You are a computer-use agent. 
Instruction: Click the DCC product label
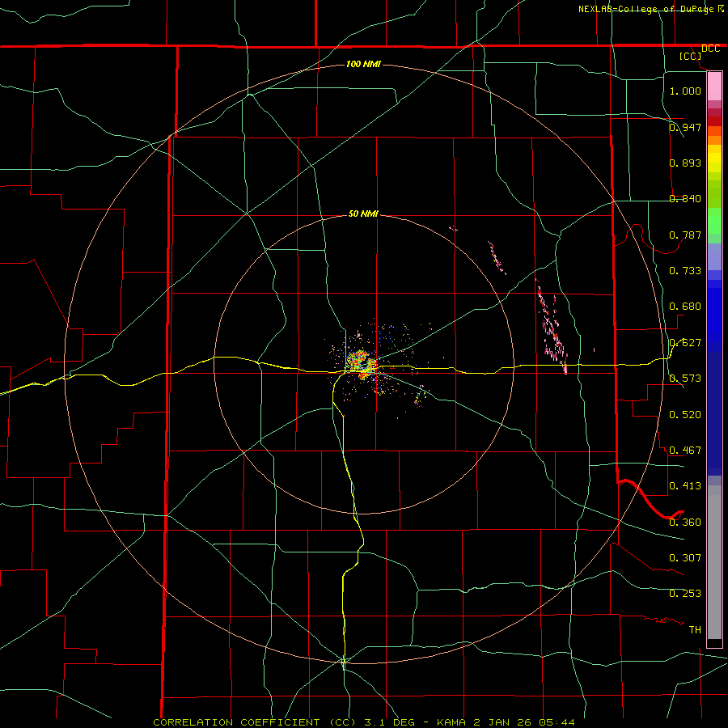710,49
